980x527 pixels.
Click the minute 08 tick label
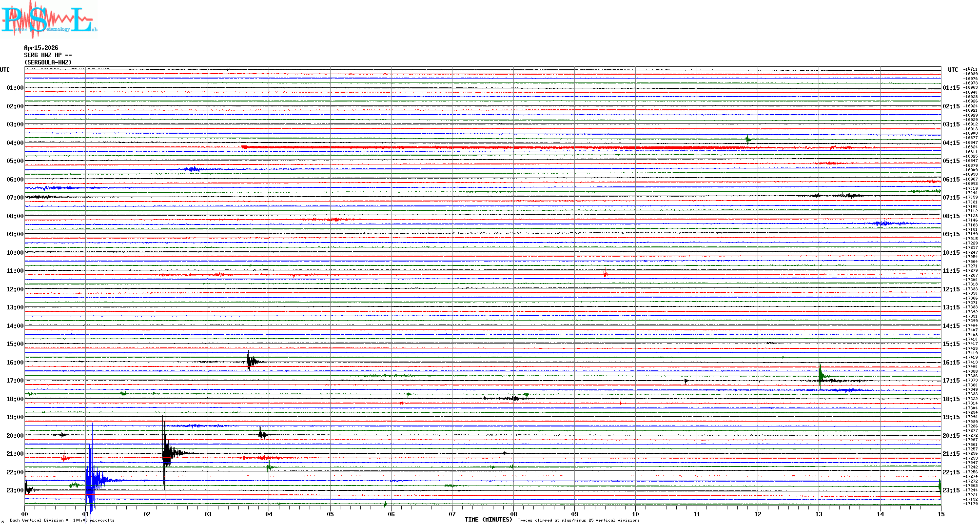513,514
